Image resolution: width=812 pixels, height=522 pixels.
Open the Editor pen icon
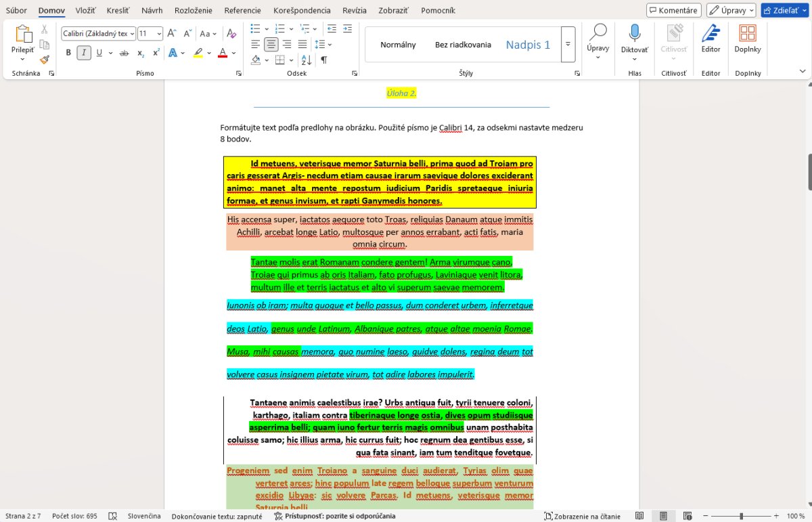click(710, 34)
